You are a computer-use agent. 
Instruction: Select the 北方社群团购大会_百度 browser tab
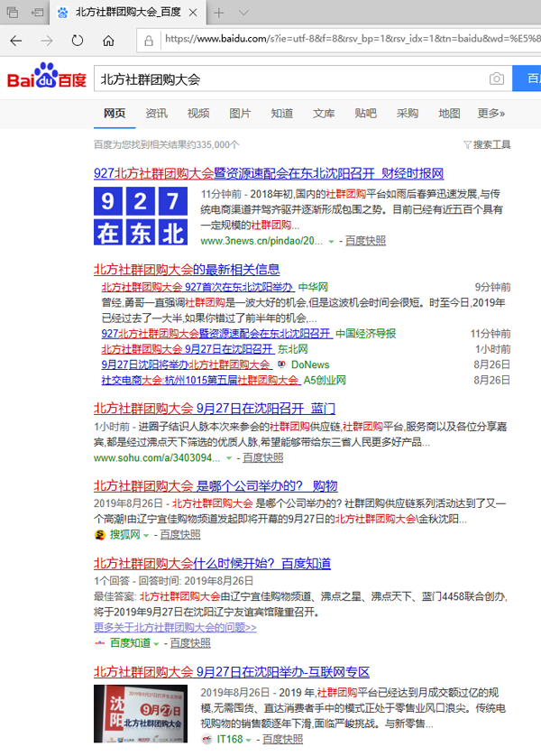click(128, 13)
